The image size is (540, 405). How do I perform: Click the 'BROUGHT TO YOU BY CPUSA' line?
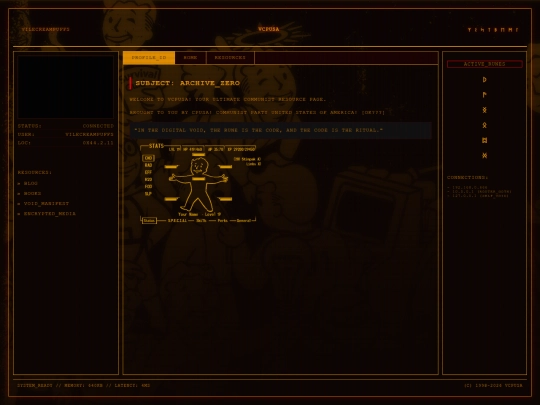click(x=257, y=112)
